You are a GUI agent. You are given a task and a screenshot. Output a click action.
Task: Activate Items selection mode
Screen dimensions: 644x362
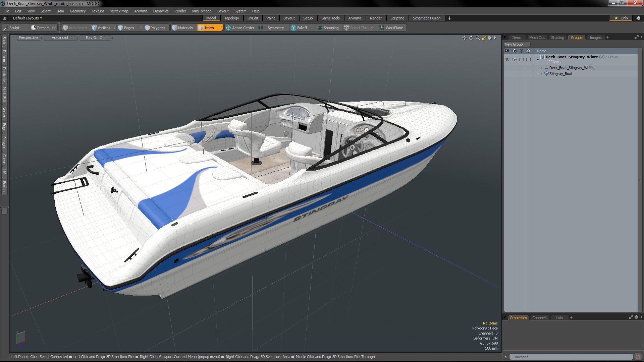[210, 28]
